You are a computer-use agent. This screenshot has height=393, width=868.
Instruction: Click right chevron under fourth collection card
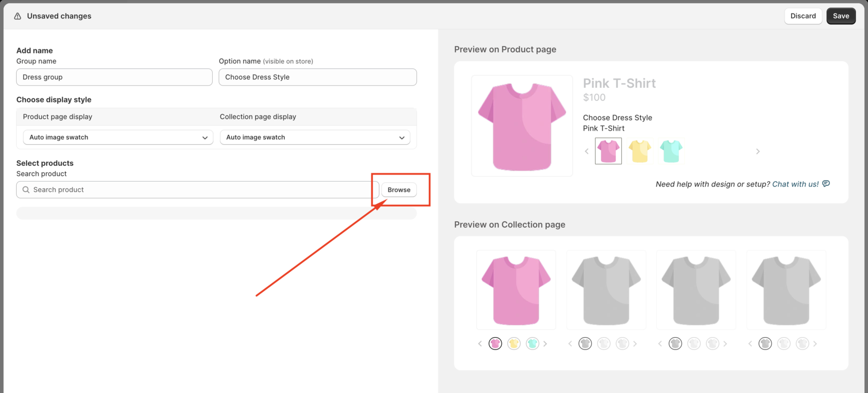(815, 344)
